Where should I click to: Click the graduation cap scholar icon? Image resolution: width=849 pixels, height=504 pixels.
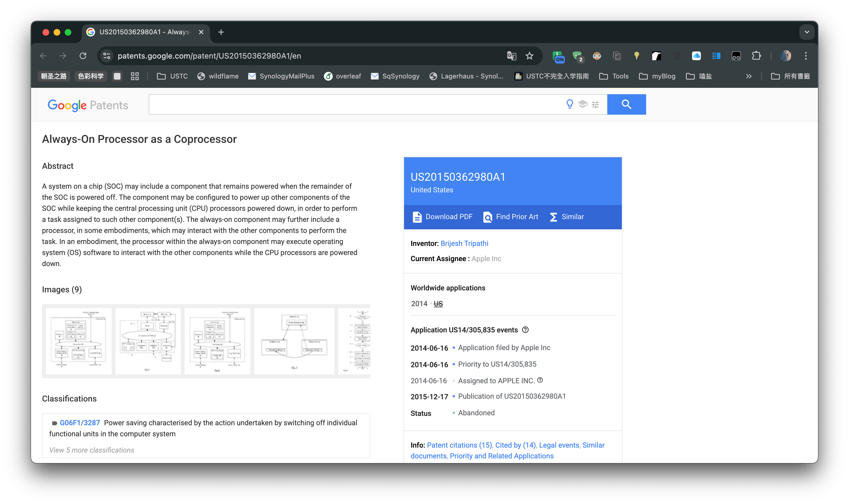[582, 104]
